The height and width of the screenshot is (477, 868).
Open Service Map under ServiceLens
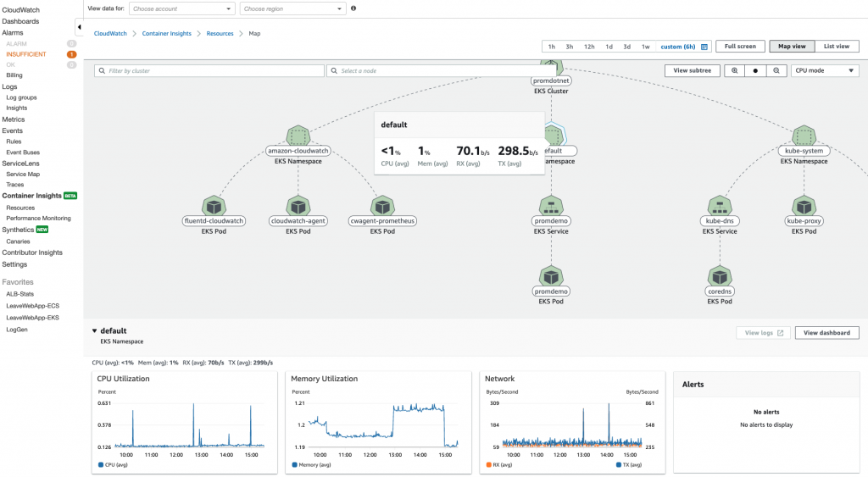point(23,175)
